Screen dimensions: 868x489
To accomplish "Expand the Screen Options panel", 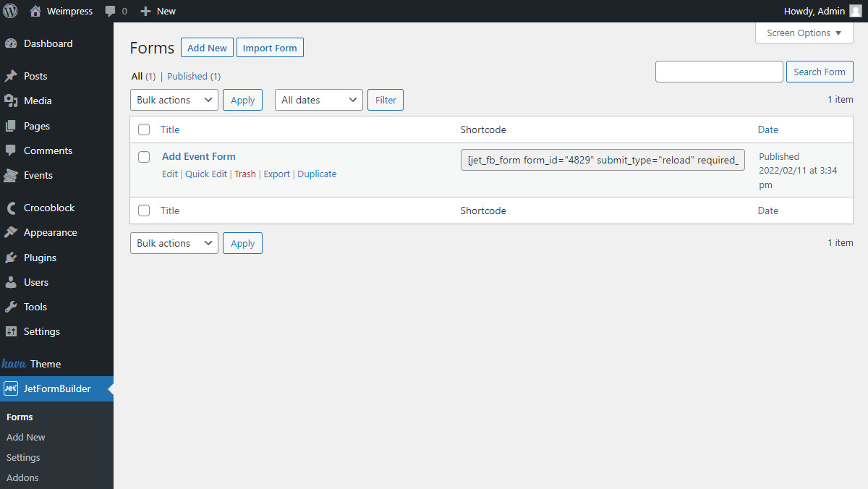I will pyautogui.click(x=803, y=33).
